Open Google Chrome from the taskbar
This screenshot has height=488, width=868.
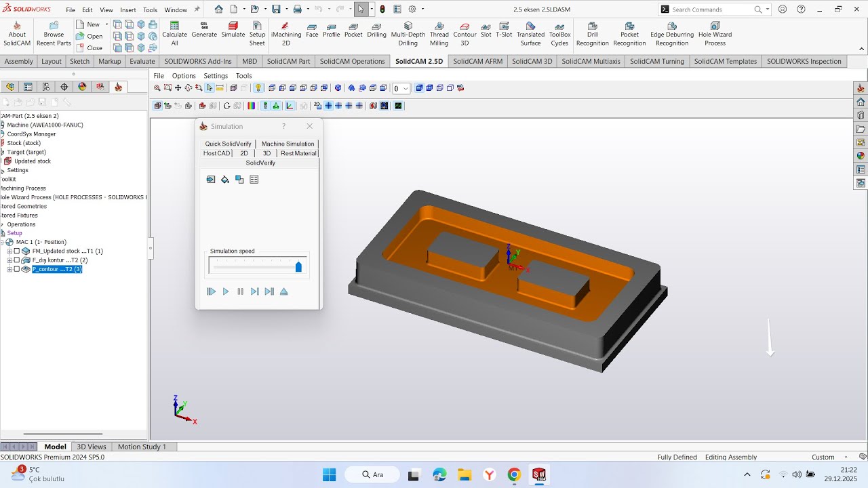click(x=514, y=474)
